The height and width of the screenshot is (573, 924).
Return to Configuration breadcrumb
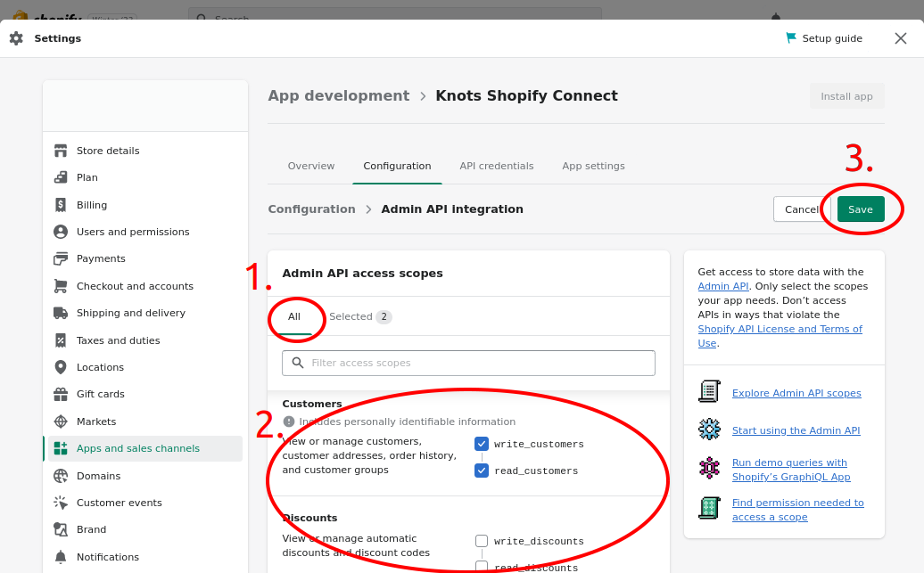[312, 209]
